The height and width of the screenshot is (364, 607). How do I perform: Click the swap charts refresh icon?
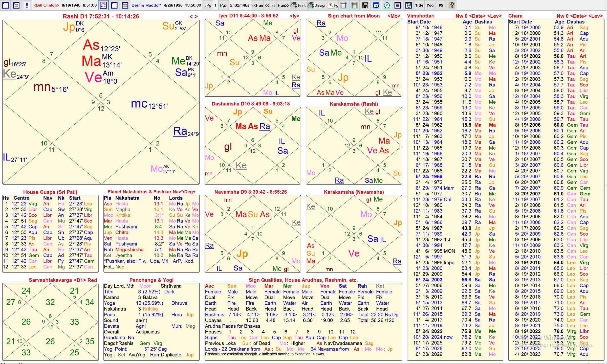point(103,5)
